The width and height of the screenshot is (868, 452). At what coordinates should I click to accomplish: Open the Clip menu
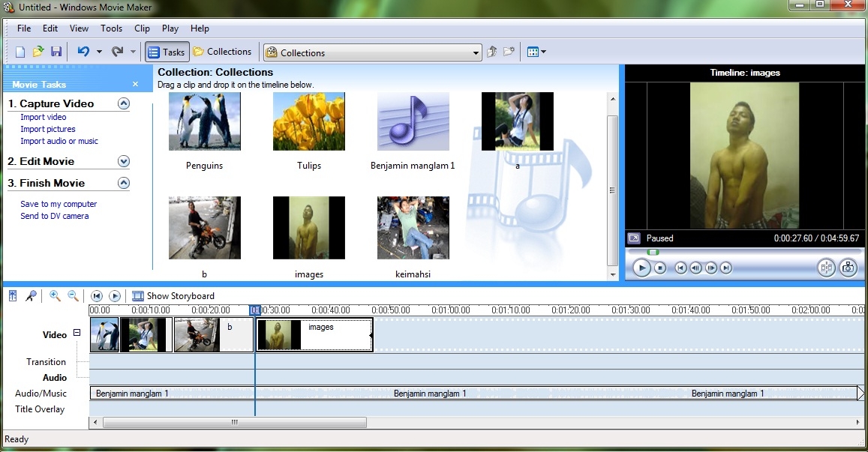pos(142,28)
